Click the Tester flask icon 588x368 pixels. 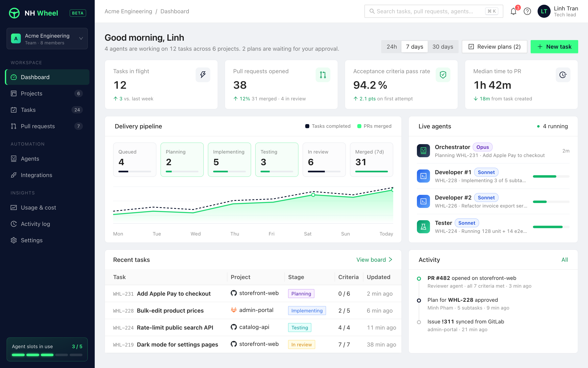click(423, 227)
